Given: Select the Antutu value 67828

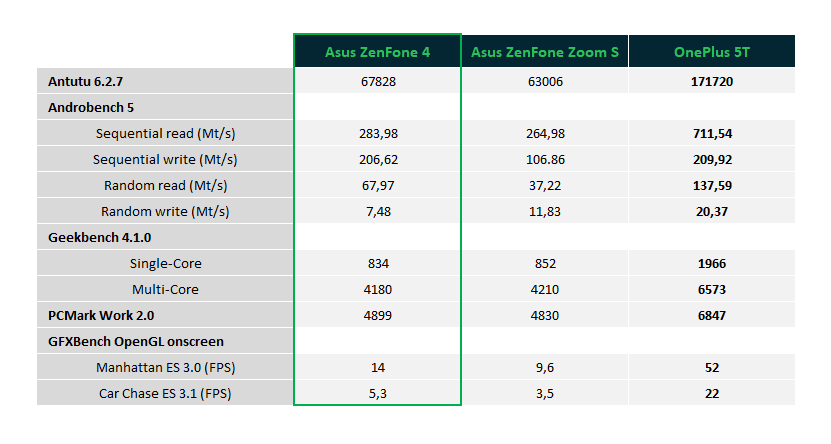Looking at the screenshot, I should pyautogui.click(x=377, y=81).
